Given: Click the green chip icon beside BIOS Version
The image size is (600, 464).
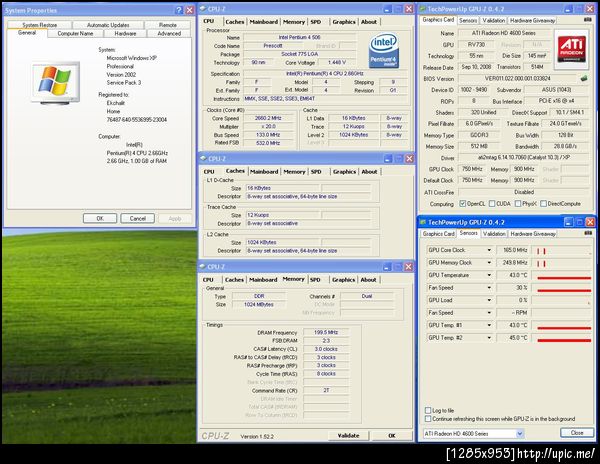Looking at the screenshot, I should [x=584, y=78].
